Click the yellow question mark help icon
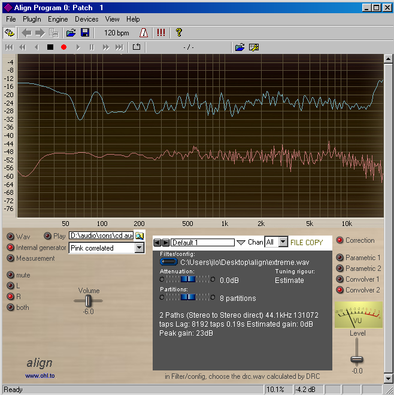 click(179, 33)
